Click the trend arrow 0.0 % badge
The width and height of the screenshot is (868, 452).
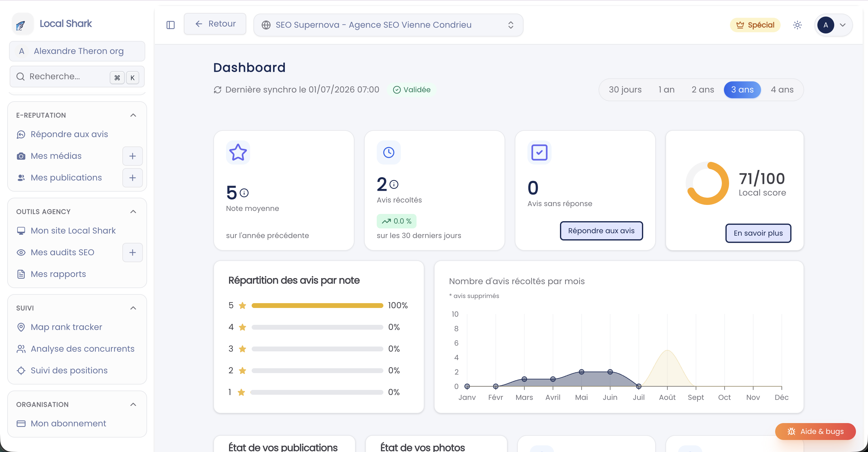[396, 221]
